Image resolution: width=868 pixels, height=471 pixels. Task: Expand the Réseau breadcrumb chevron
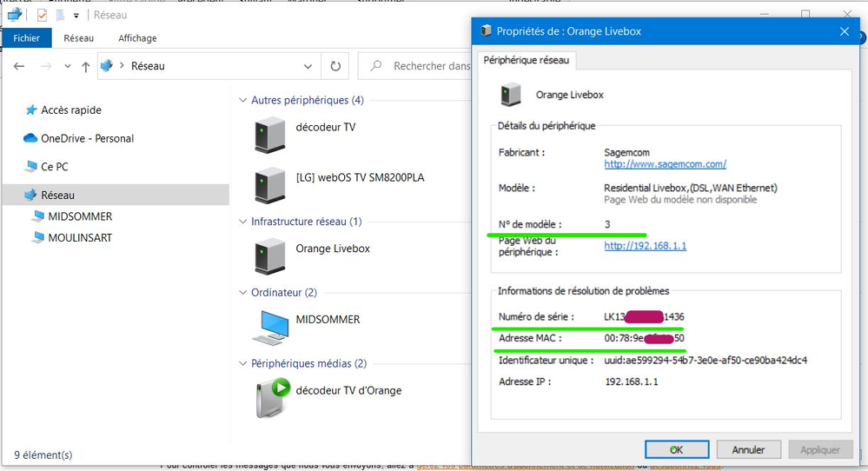(122, 66)
